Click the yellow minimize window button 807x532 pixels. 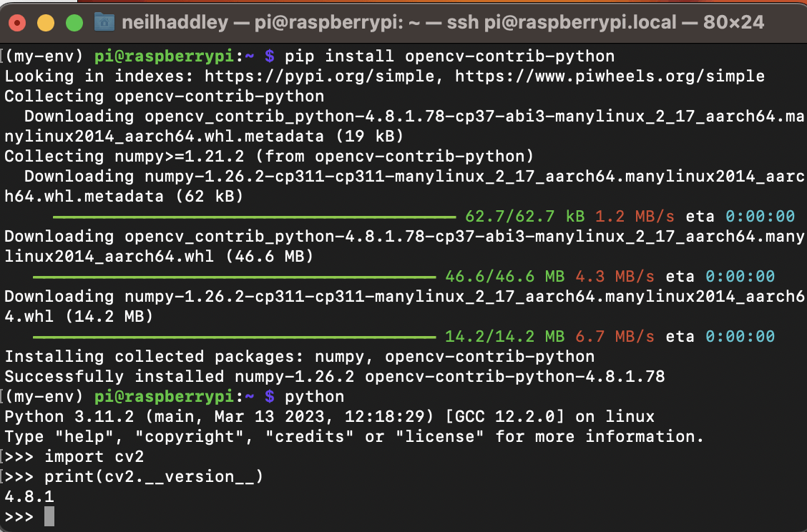[46, 23]
